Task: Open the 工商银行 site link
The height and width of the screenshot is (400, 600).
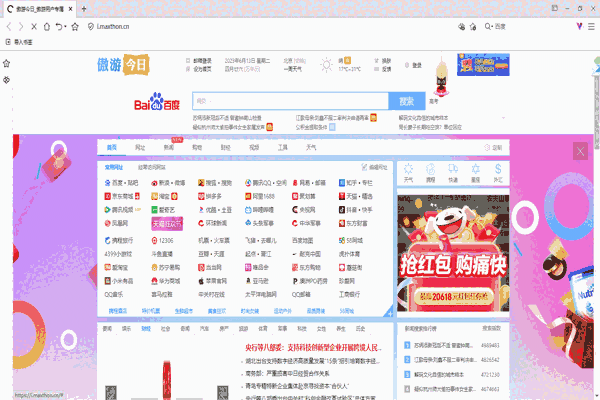Action: point(349,294)
